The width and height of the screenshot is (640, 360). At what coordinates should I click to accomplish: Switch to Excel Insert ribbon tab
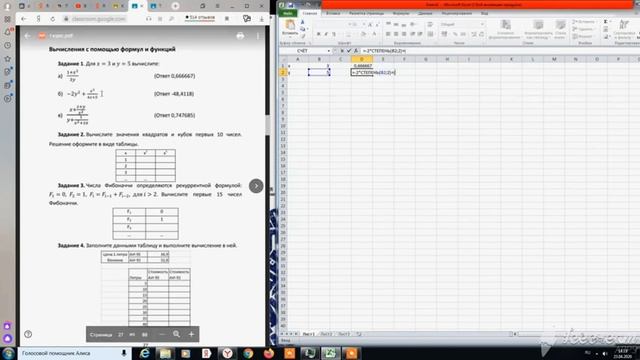(x=333, y=13)
